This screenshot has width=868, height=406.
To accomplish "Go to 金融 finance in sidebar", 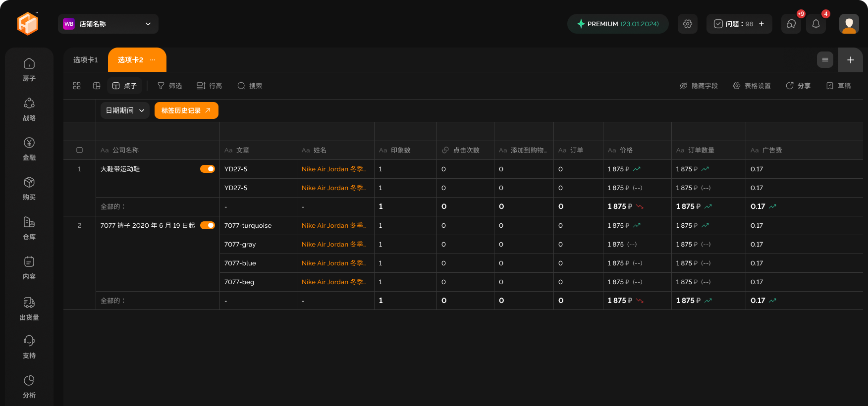I will click(x=29, y=149).
